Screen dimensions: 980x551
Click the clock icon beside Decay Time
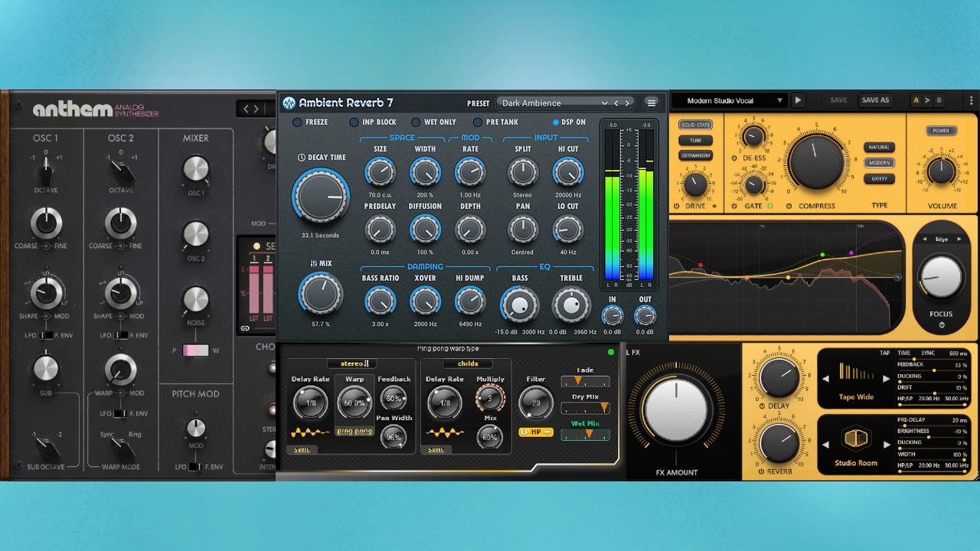click(302, 158)
